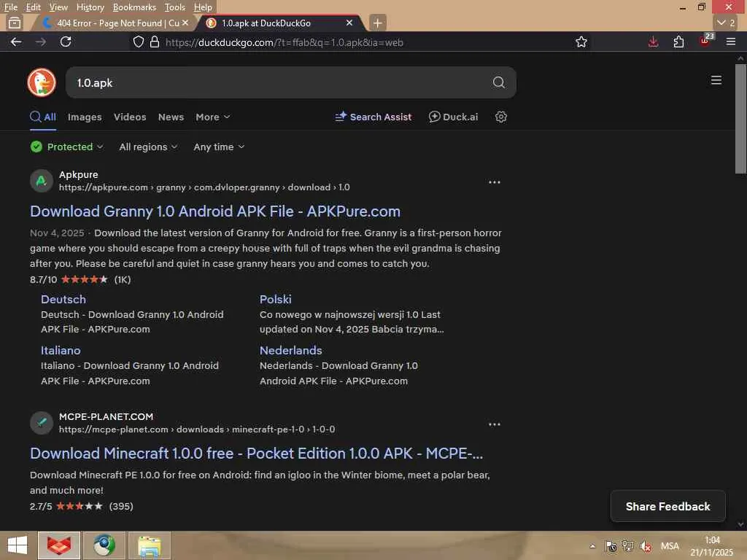Switch to News results
Screen dimensions: 747x560
click(x=171, y=117)
